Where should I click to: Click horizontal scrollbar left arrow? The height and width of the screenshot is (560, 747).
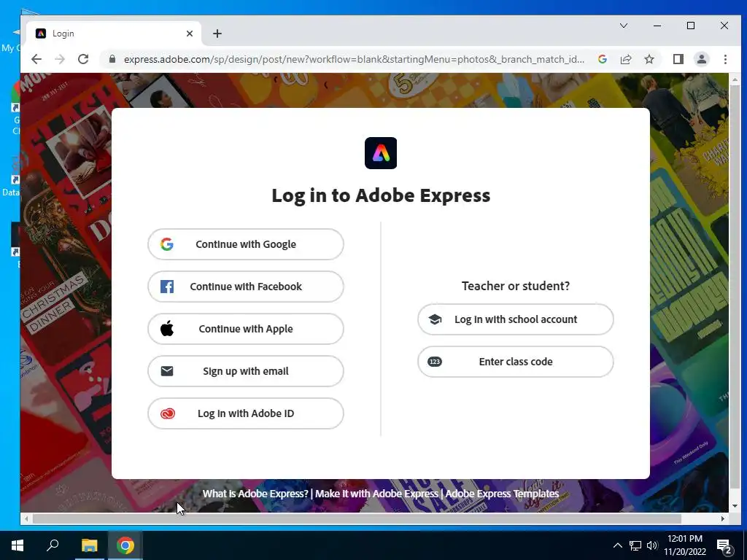pyautogui.click(x=26, y=518)
